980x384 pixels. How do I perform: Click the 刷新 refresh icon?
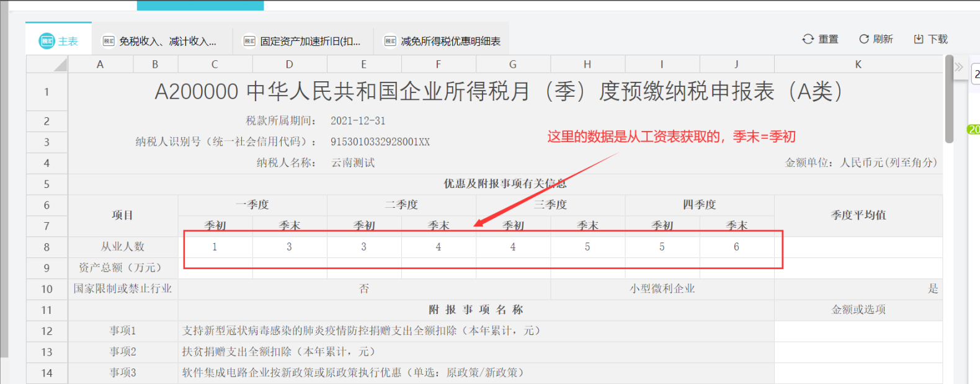(863, 39)
